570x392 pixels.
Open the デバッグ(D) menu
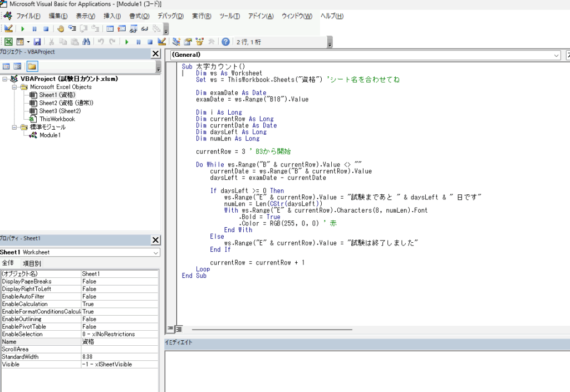(171, 16)
